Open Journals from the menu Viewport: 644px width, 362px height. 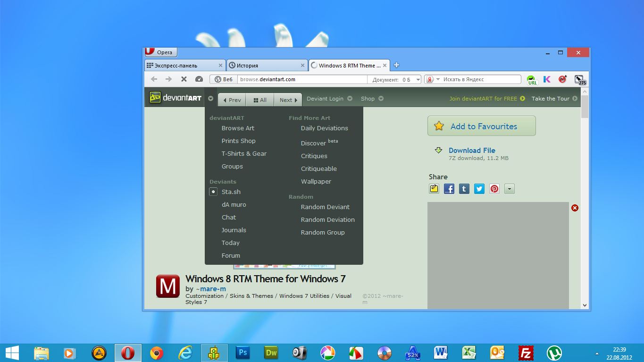(234, 230)
